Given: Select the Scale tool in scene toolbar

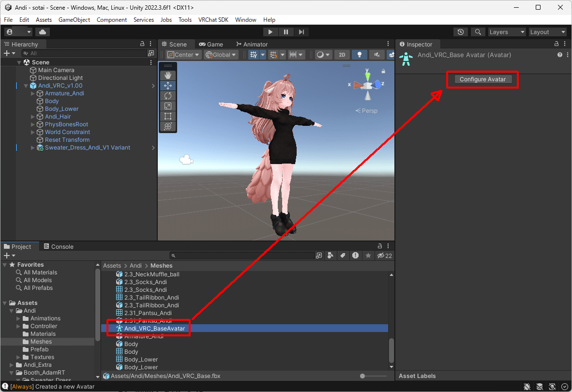Looking at the screenshot, I should (168, 106).
